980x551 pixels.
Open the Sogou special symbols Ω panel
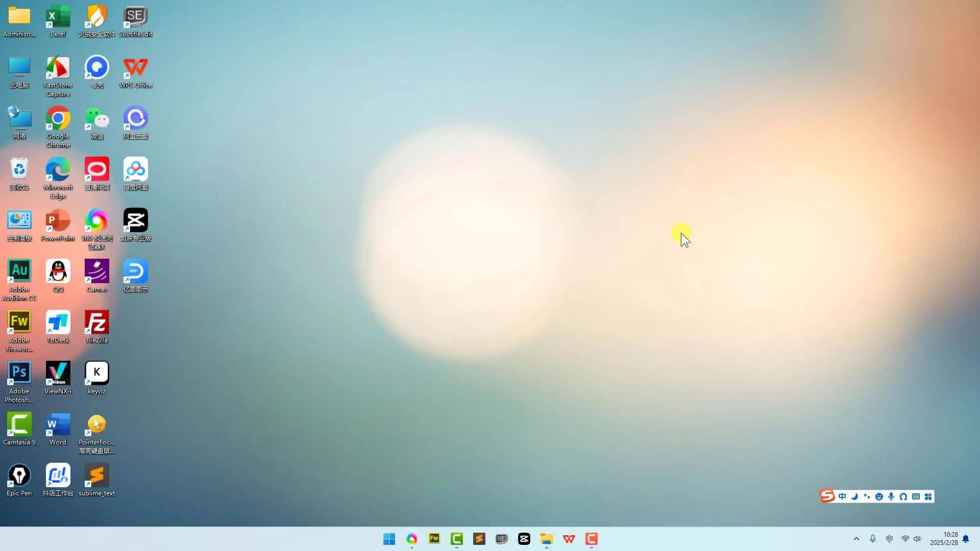pyautogui.click(x=903, y=496)
